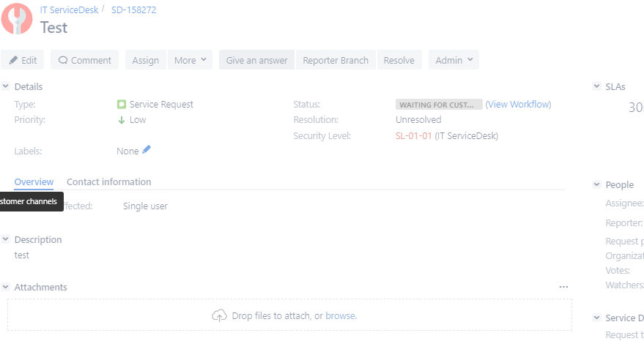This screenshot has width=644, height=341.
Task: Resolve the issue
Action: (399, 60)
